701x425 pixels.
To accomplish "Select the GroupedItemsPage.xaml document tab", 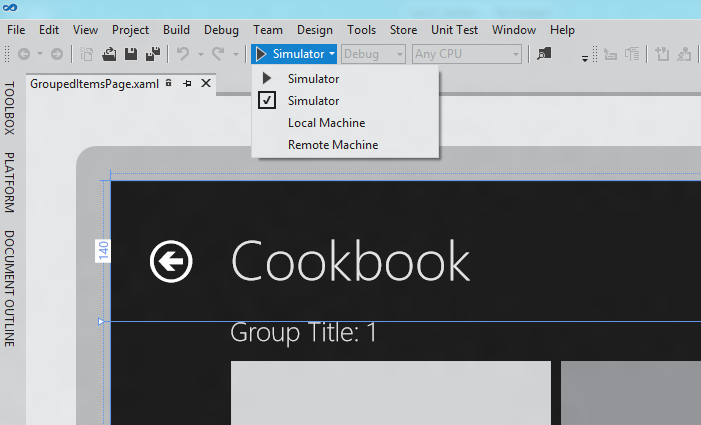I will pos(94,84).
